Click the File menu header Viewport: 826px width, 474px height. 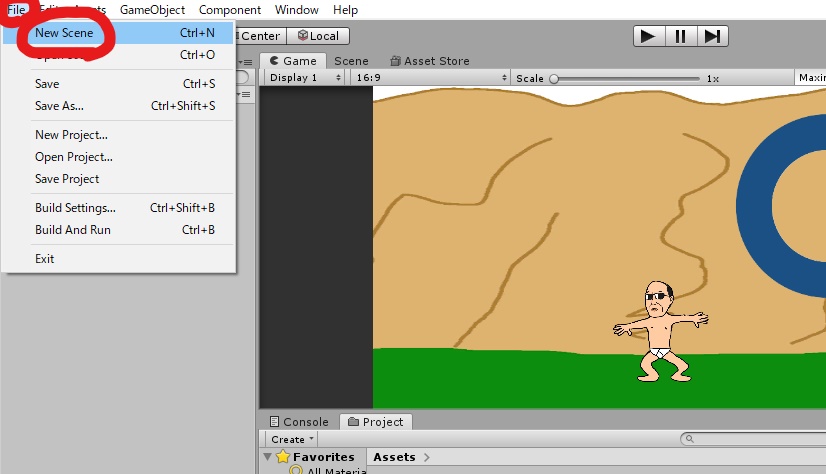click(x=16, y=9)
